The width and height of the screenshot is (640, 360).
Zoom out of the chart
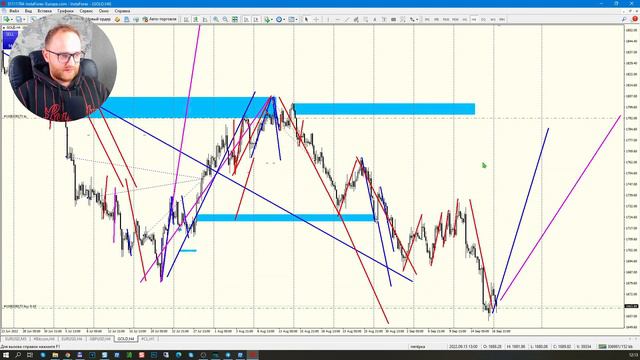225,19
